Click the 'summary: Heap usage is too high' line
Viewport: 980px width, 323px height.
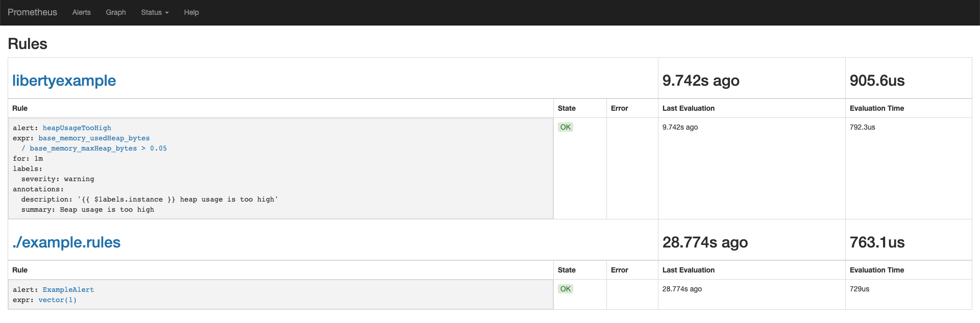88,210
